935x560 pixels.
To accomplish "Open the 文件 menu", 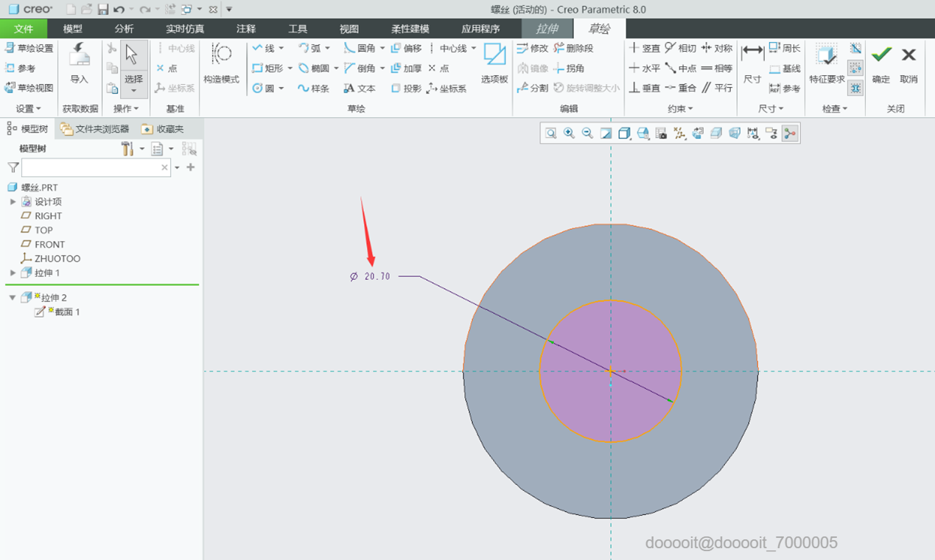I will click(24, 29).
